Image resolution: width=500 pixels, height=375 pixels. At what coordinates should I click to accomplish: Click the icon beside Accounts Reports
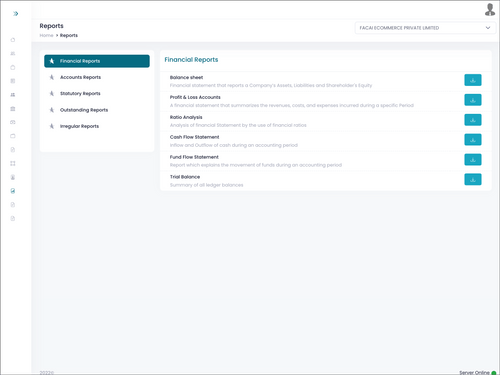[x=52, y=77]
